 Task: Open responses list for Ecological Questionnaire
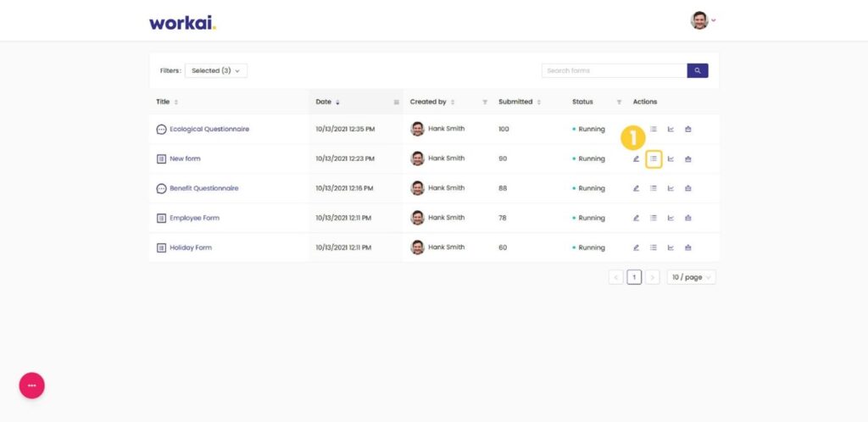click(x=654, y=129)
